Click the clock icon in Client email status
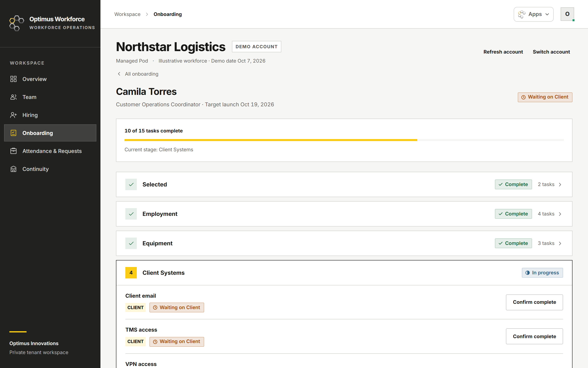This screenshot has height=368, width=588. click(x=155, y=308)
